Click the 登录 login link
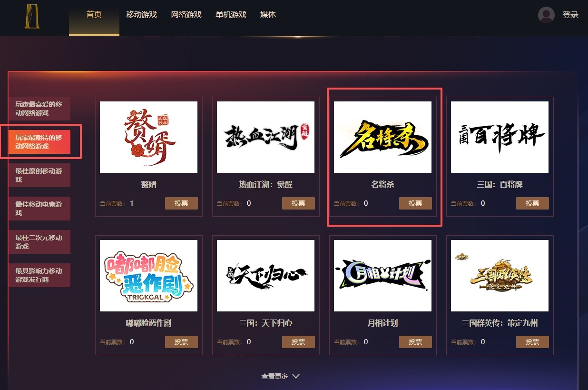This screenshot has width=588, height=390. [x=570, y=15]
